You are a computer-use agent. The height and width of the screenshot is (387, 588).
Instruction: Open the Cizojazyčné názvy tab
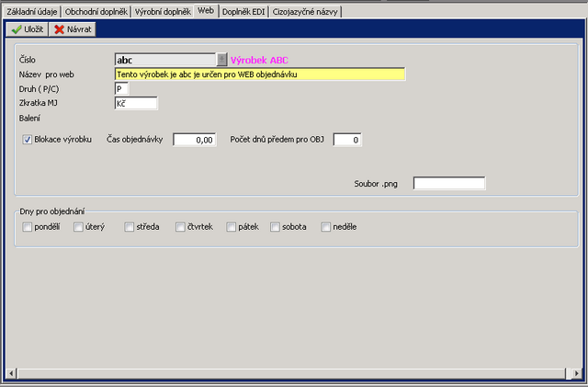pos(306,11)
